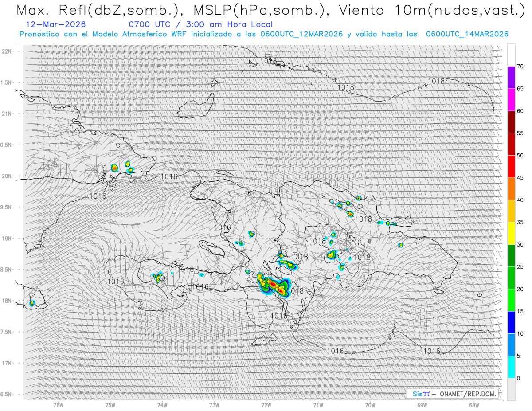Image resolution: width=532 pixels, height=411 pixels.
Task: Click the colorbar value label 30
Action: point(520,244)
